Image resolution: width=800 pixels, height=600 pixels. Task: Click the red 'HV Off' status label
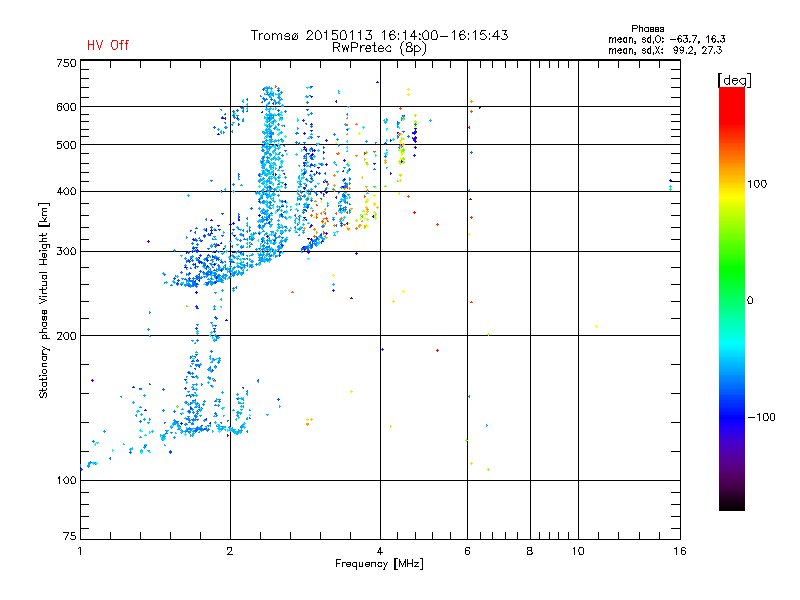click(108, 45)
